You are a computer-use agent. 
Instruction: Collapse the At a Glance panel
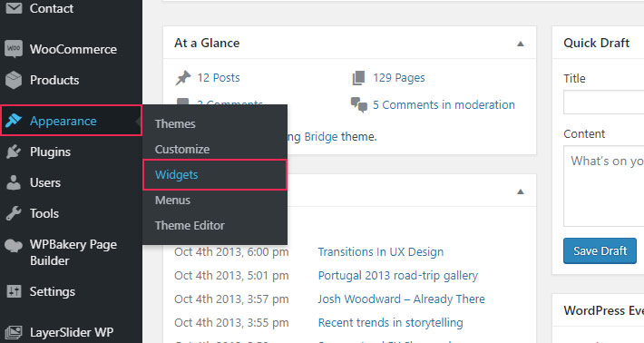click(521, 44)
